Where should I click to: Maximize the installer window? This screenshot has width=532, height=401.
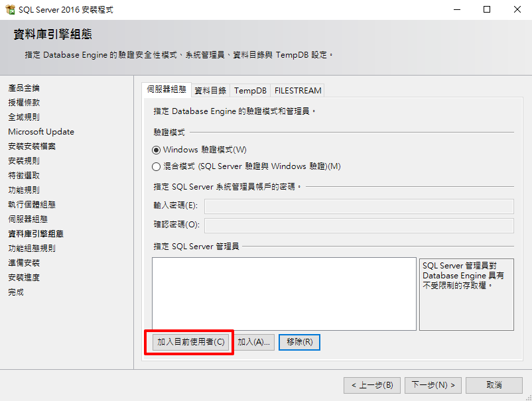click(487, 9)
